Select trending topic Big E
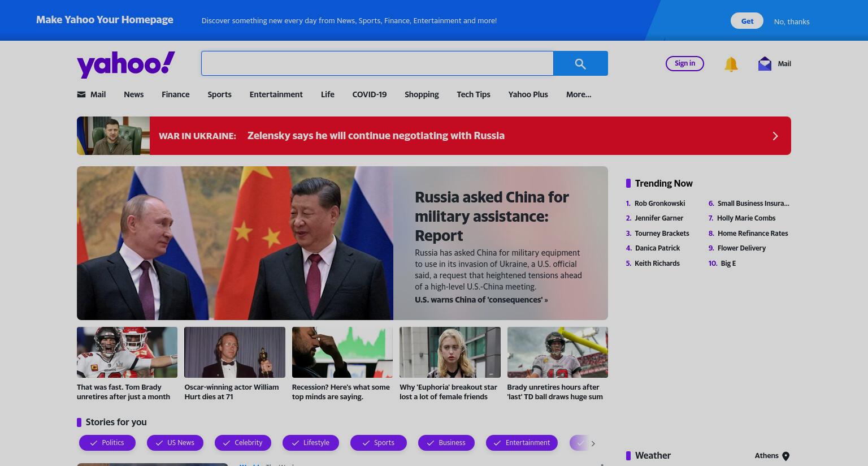 pyautogui.click(x=728, y=264)
